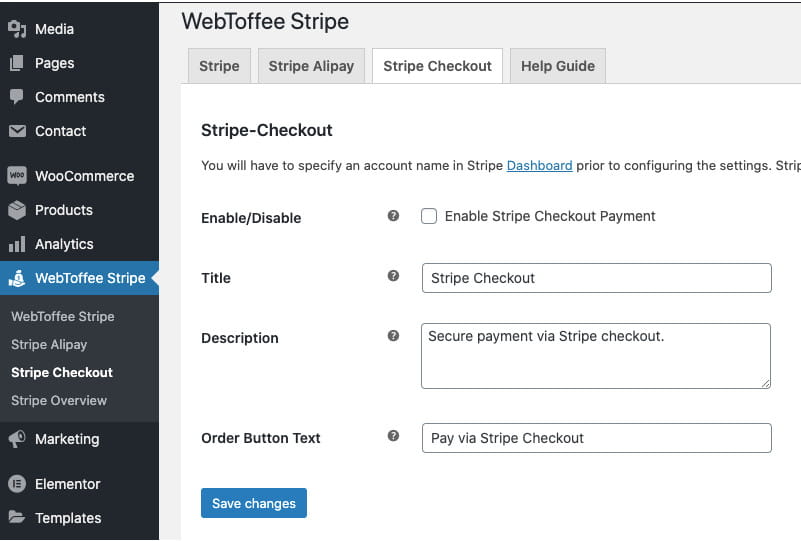The image size is (801, 541).
Task: Click the Order Button Text label
Action: point(261,438)
